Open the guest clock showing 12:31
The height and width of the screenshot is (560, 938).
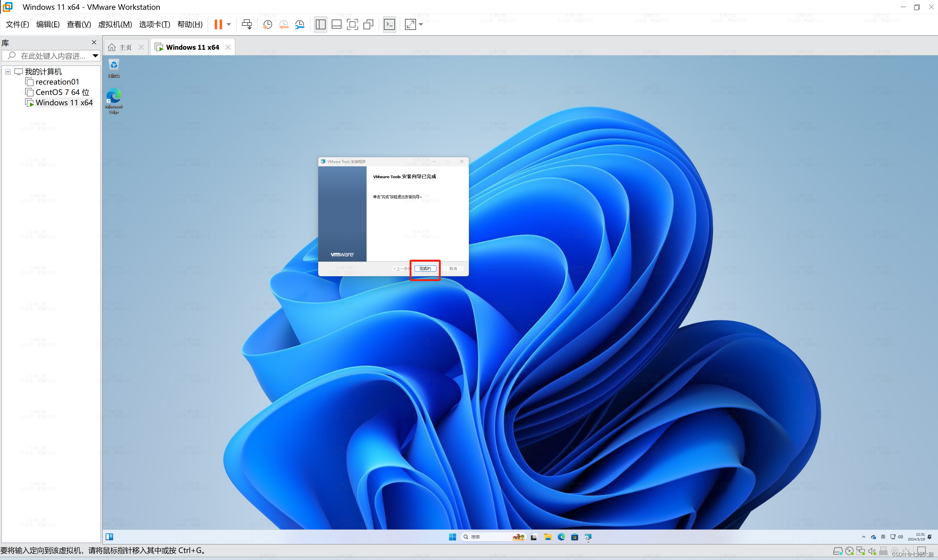[x=916, y=537]
